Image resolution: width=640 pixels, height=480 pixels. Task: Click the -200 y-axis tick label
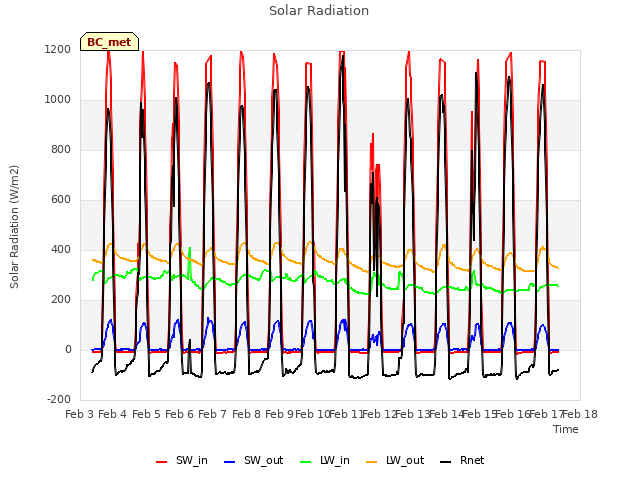[x=59, y=400]
